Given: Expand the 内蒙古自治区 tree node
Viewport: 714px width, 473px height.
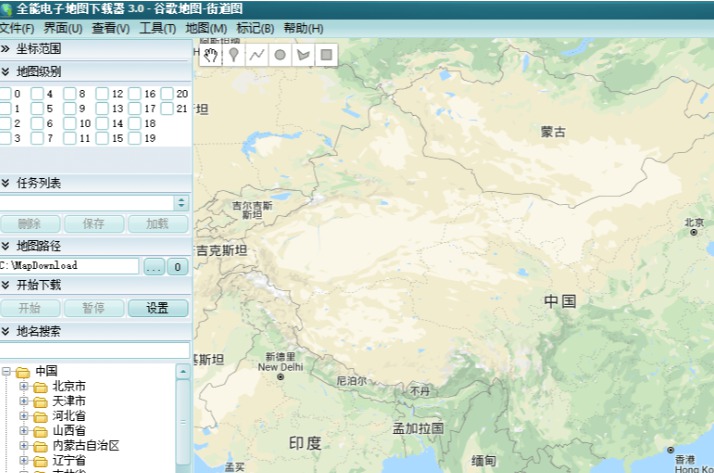Looking at the screenshot, I should (x=24, y=446).
